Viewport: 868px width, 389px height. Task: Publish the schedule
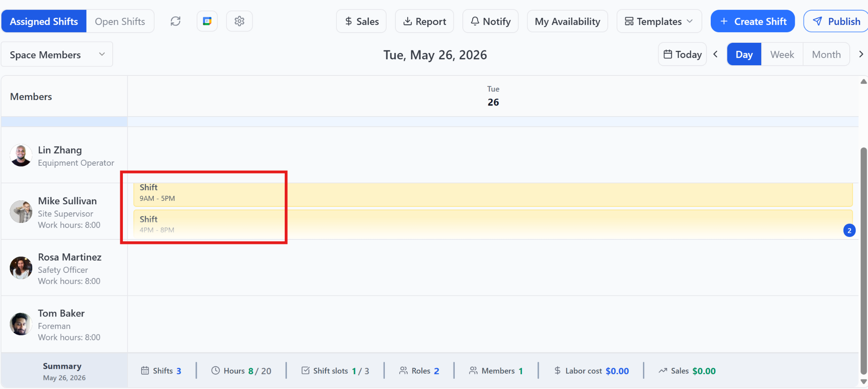click(x=836, y=21)
